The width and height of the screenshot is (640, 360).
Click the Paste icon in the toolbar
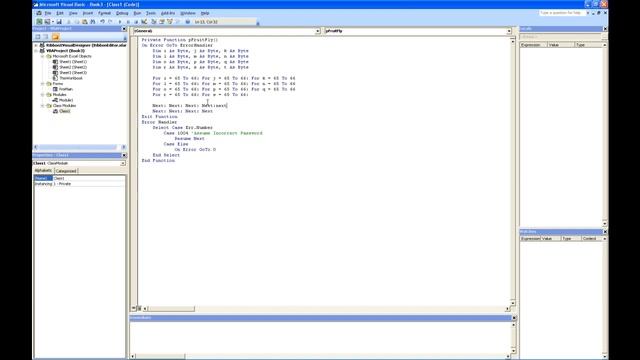point(84,22)
